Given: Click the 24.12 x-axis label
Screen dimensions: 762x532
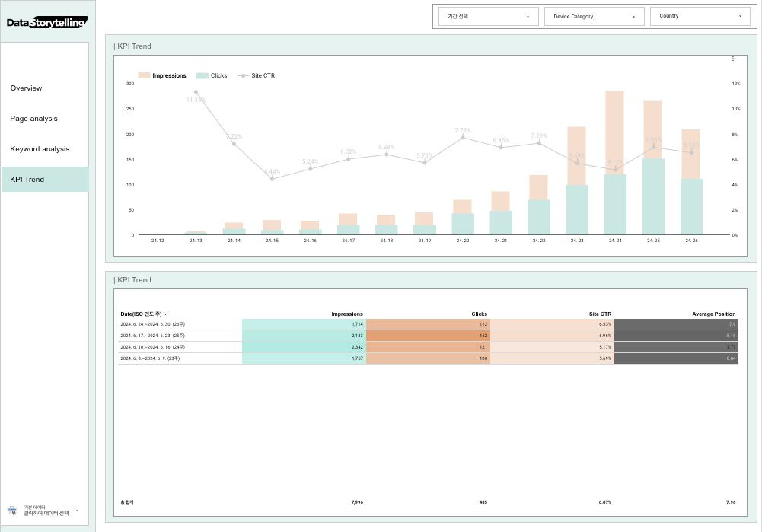Looking at the screenshot, I should (x=158, y=241).
